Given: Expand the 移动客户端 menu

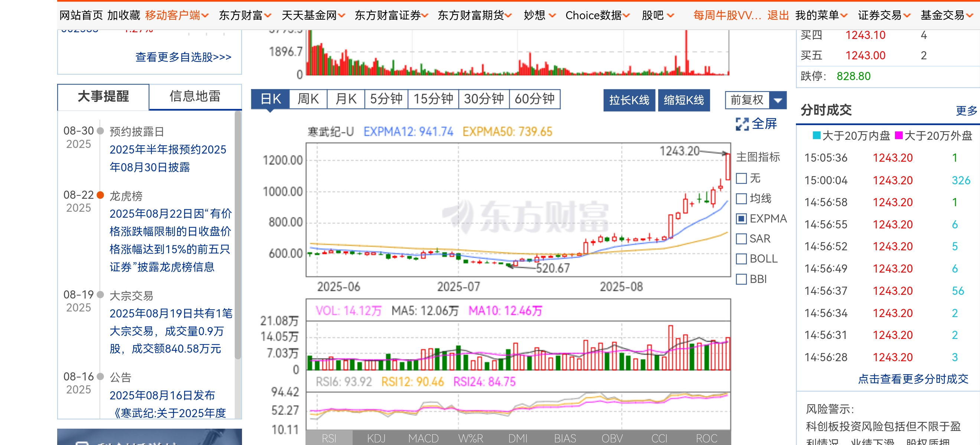Looking at the screenshot, I should point(205,16).
